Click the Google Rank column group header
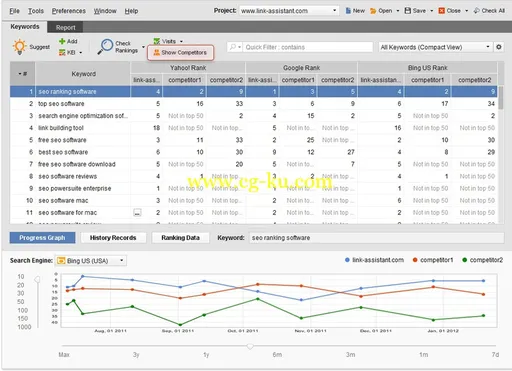Screen dimensions: 512x371 301,68
